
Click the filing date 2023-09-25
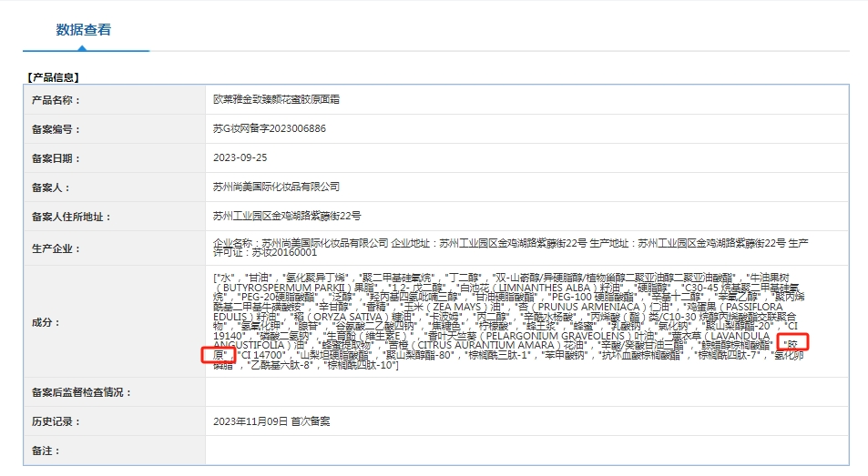click(x=240, y=157)
